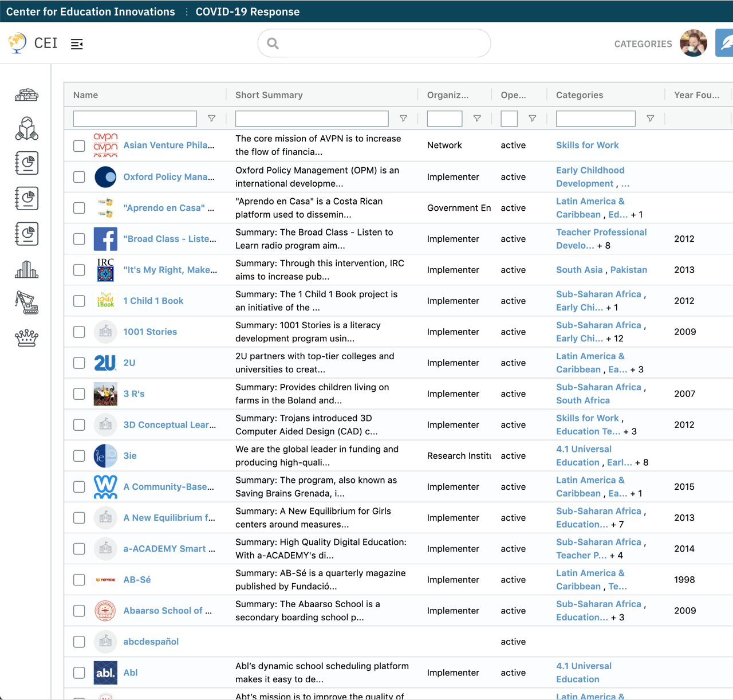Open the COVID-19 Response page
Screen dimensions: 733x700
point(247,11)
